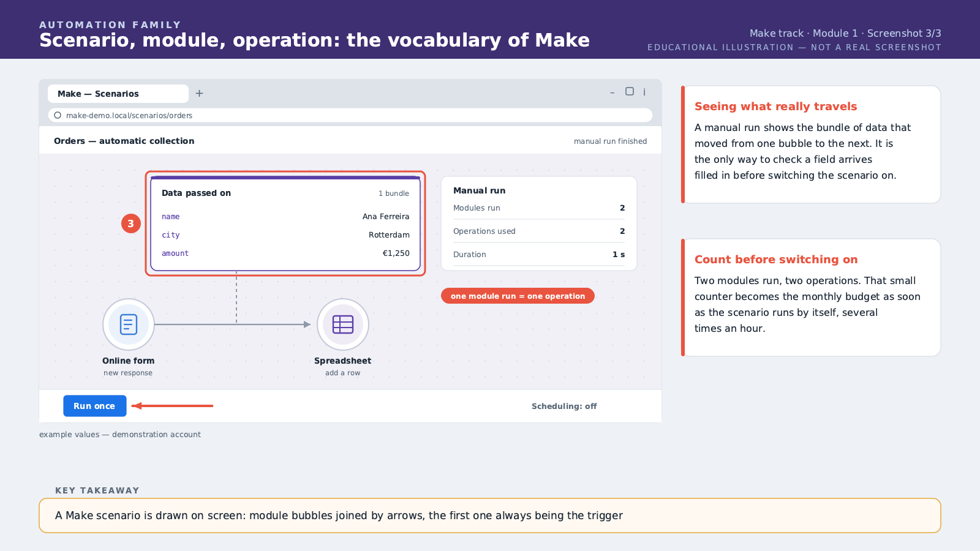Click the Manual run panel heading
Image resolution: width=980 pixels, height=551 pixels.
coord(480,190)
